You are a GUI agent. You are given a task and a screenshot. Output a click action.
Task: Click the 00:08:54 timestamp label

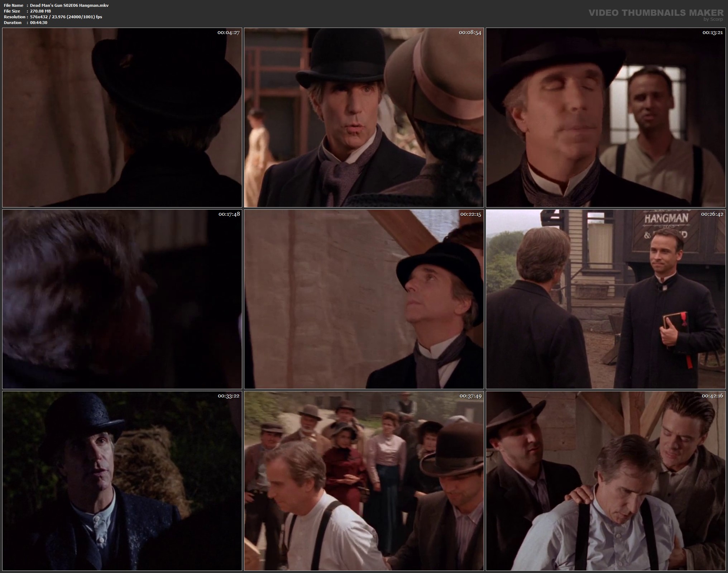[470, 33]
